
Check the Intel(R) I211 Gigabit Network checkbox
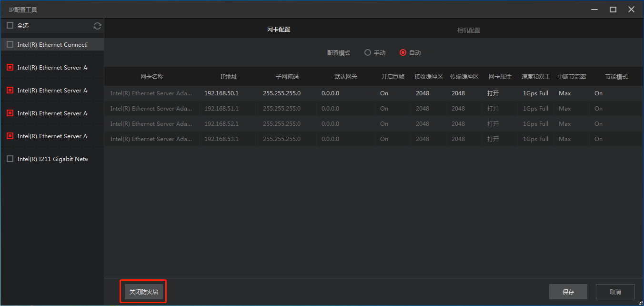10,159
